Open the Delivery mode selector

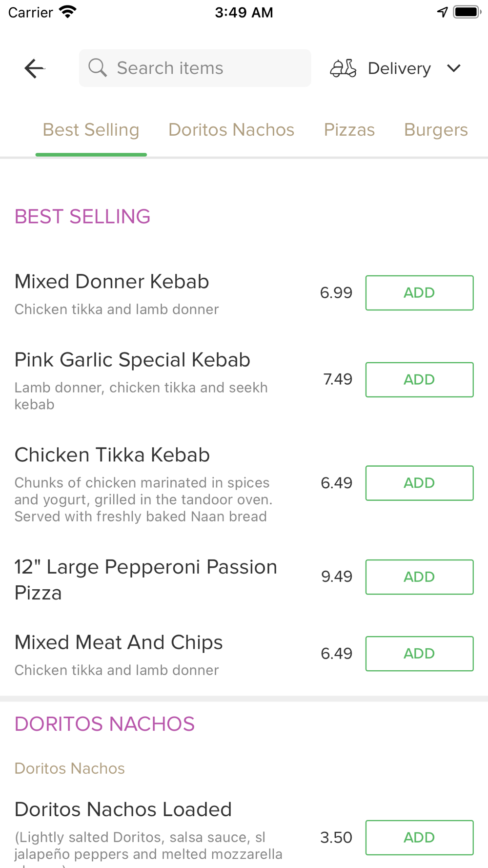(x=396, y=68)
